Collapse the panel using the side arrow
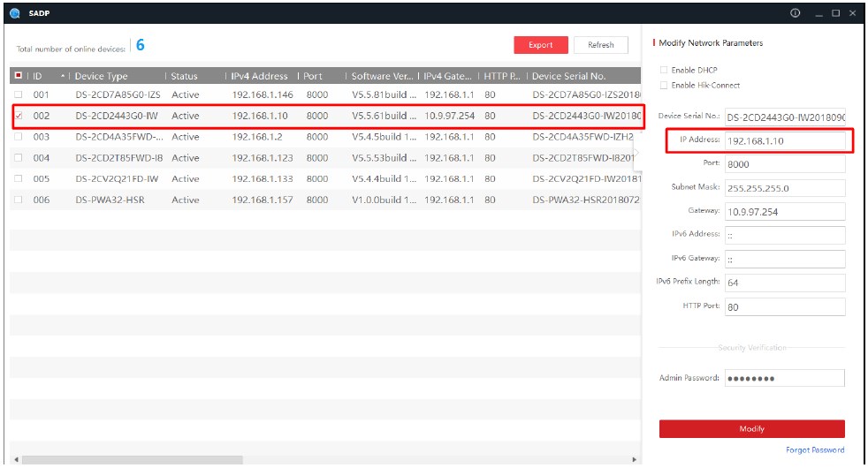This screenshot has height=468, width=868. pyautogui.click(x=636, y=153)
